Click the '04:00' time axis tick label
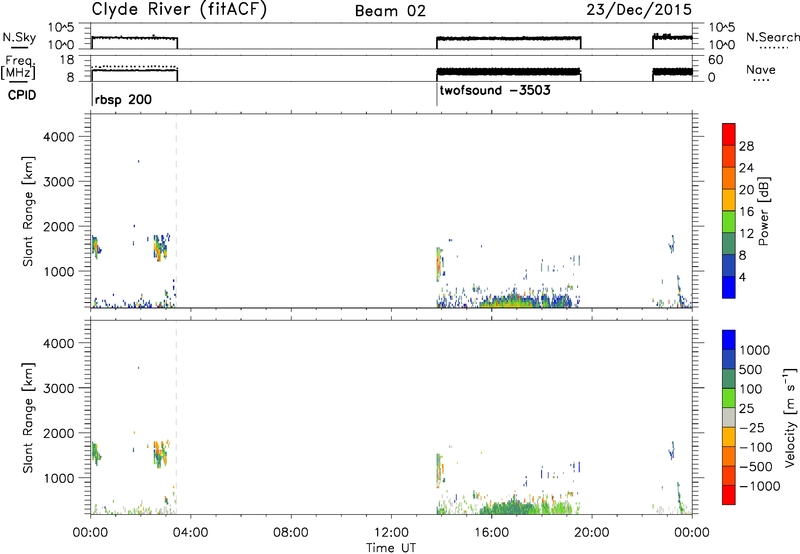This screenshot has height=554, width=800. [x=191, y=533]
